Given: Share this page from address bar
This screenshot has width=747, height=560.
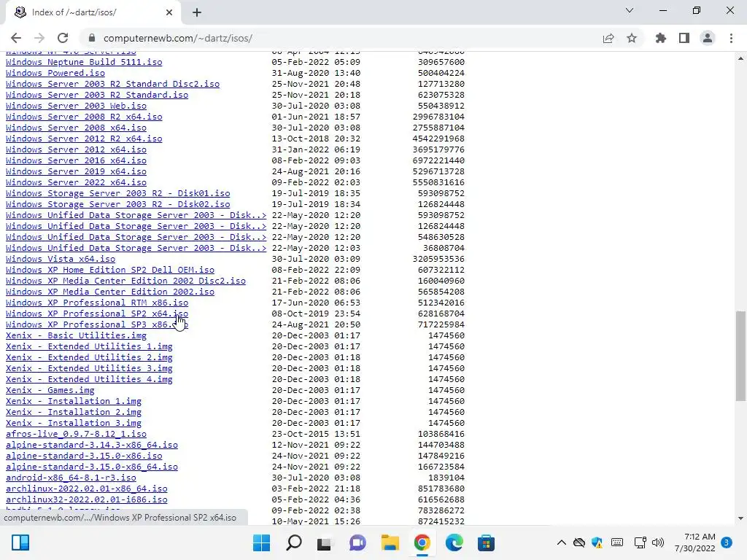Looking at the screenshot, I should (608, 38).
